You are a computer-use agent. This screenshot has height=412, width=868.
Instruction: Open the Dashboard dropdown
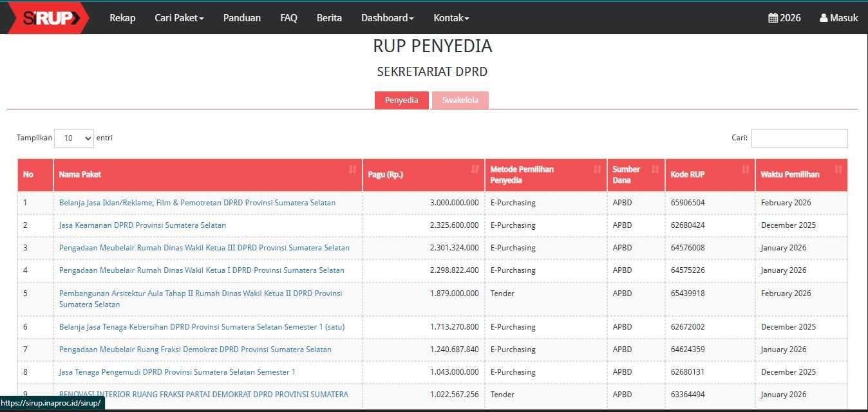pos(387,18)
